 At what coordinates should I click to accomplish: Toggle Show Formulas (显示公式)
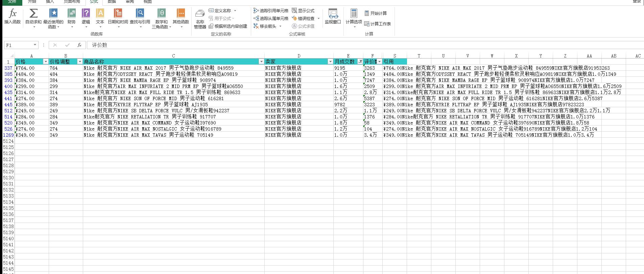point(303,11)
